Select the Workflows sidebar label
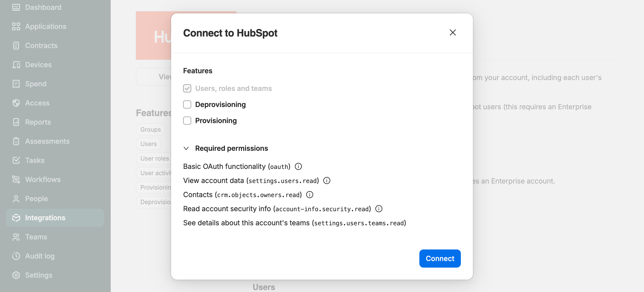The height and width of the screenshot is (292, 644). point(43,179)
